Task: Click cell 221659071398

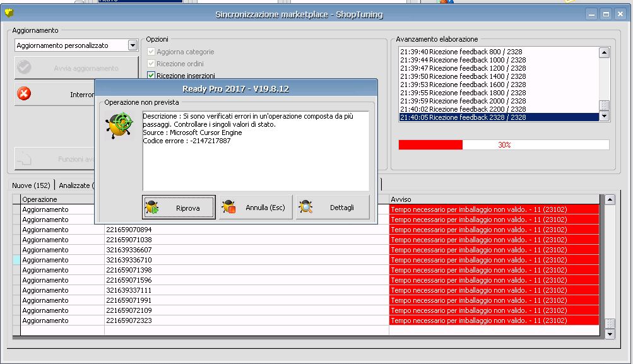Action: coord(247,270)
